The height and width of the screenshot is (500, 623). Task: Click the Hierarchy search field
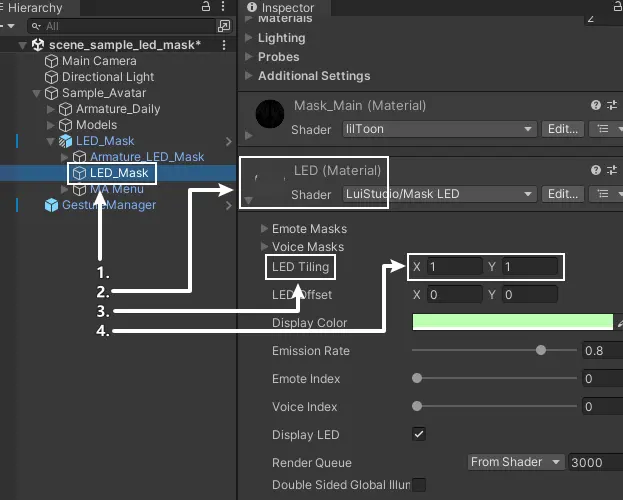[122, 26]
